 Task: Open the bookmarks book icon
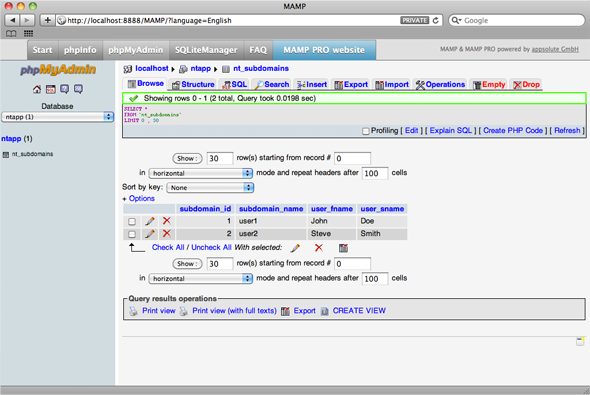11,33
